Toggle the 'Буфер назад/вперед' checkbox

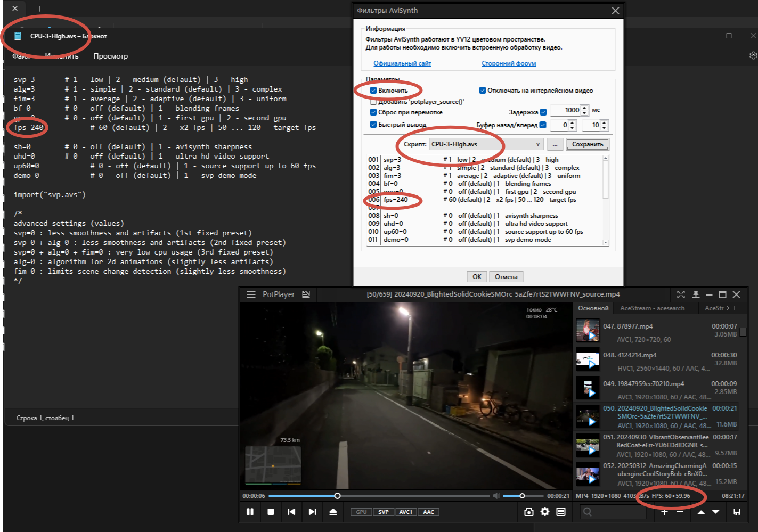[543, 125]
